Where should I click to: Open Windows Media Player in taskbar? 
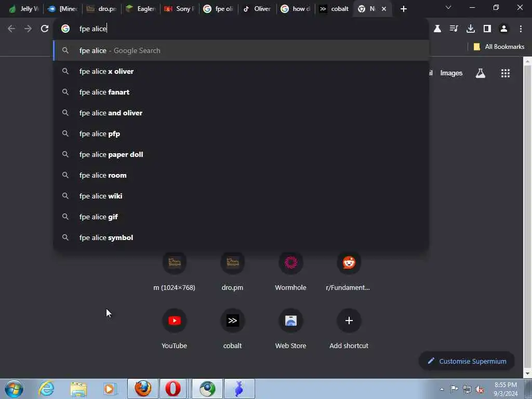tap(110, 389)
